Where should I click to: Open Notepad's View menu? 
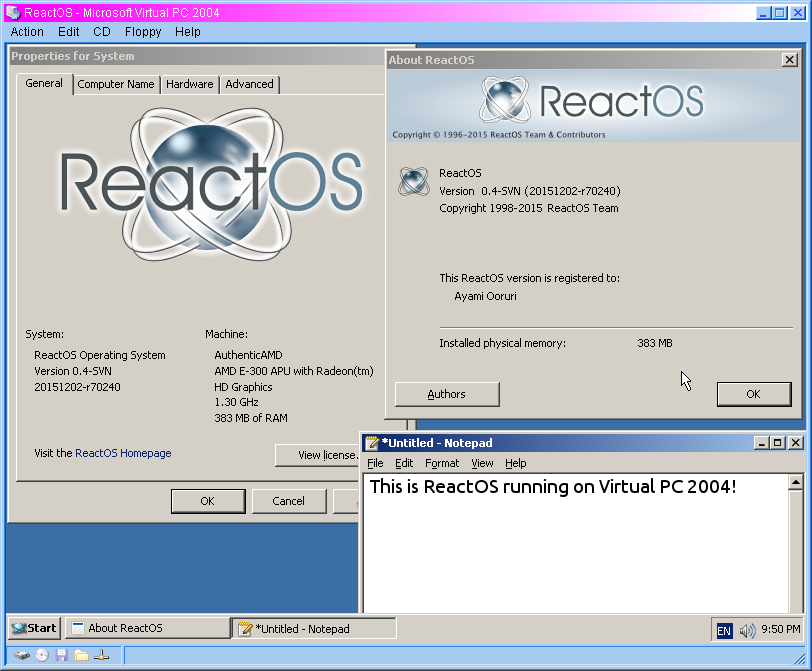coord(482,463)
